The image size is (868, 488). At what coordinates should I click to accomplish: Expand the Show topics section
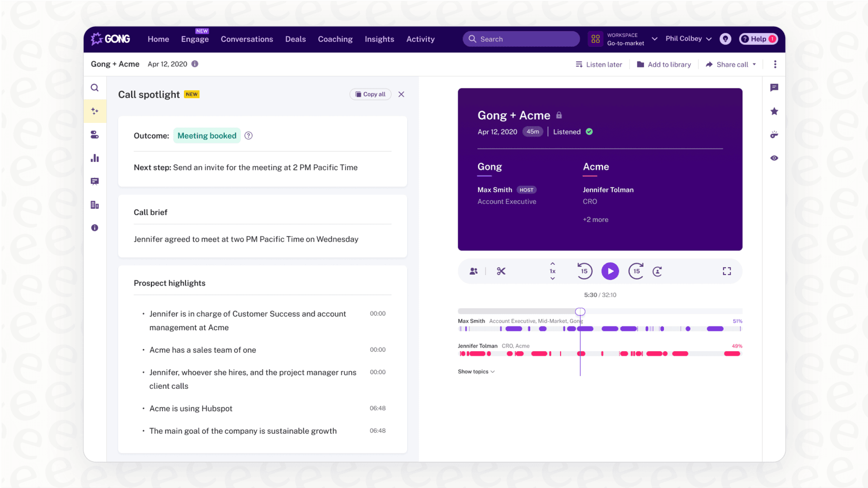(x=475, y=371)
